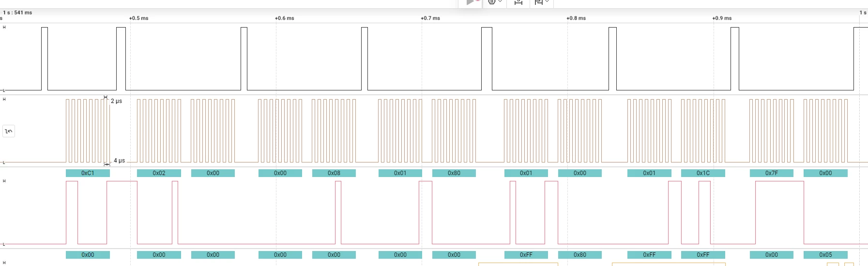Select the 0xC1 decoded frame bubble
The width and height of the screenshot is (868, 266).
[x=88, y=173]
